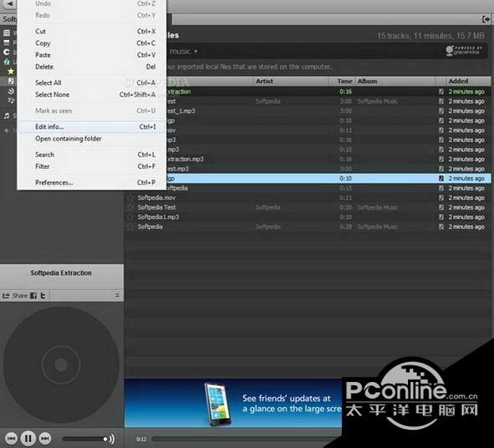Click the speaker volume icon
494x448 pixels.
point(111,439)
